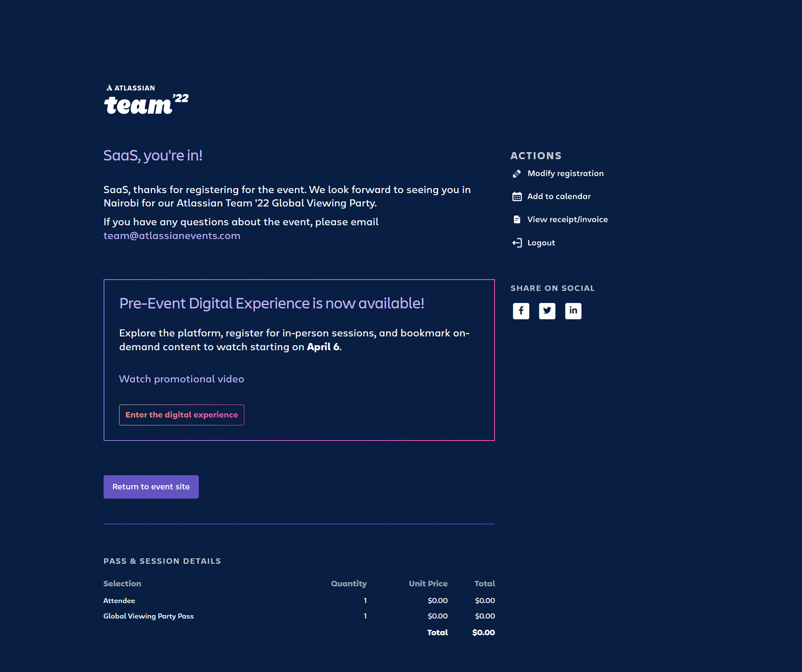Click Return to event site button
This screenshot has width=802, height=672.
click(x=150, y=487)
